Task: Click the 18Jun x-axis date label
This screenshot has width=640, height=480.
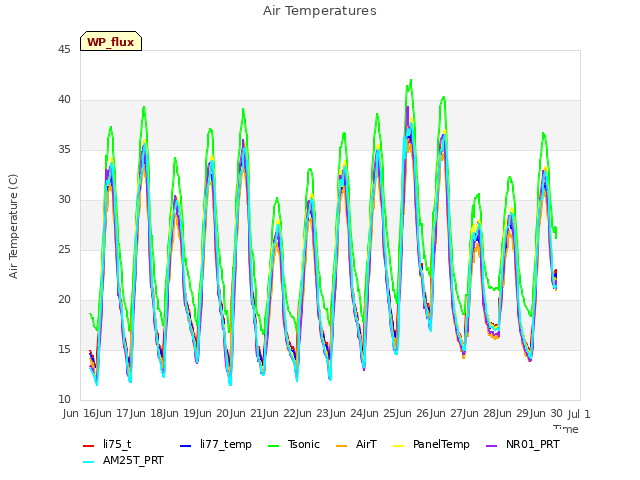Action: pos(164,413)
